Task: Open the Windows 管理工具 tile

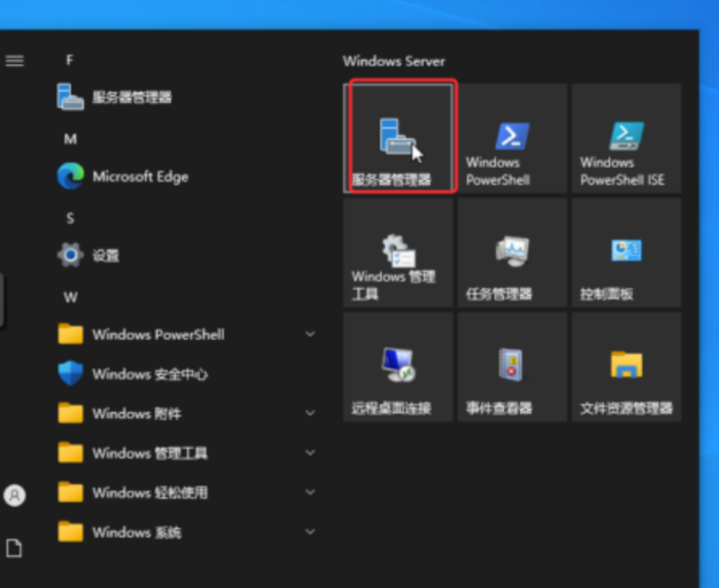Action: point(398,252)
